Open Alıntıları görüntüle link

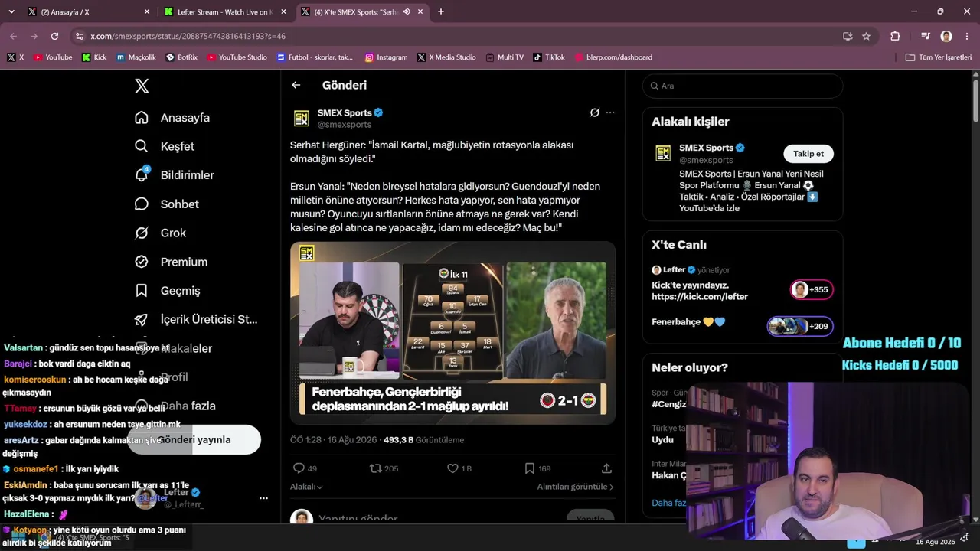tap(575, 487)
